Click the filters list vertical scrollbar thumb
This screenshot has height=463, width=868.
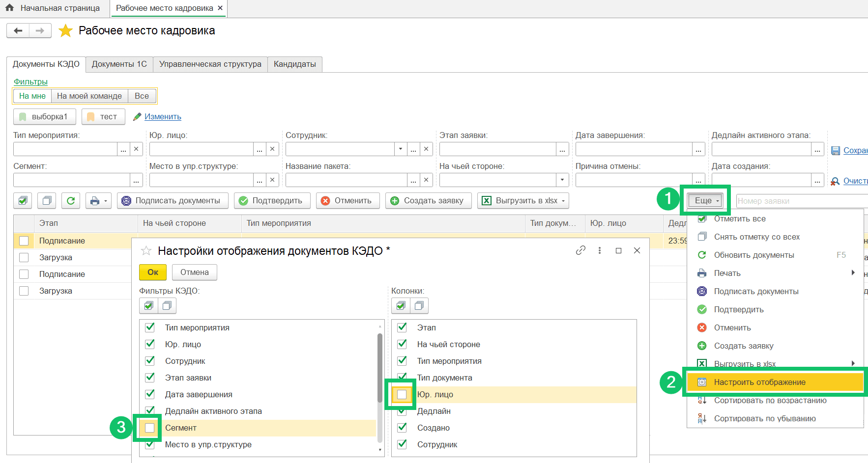(380, 368)
